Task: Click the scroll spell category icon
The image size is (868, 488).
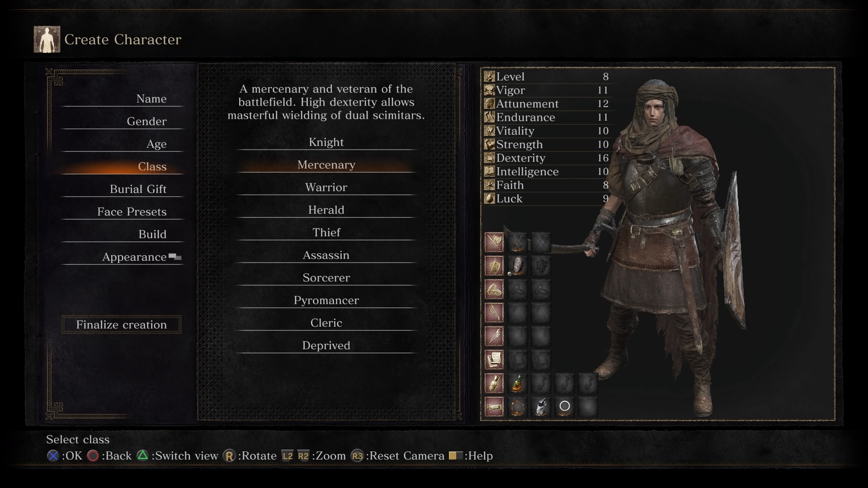Action: point(494,360)
